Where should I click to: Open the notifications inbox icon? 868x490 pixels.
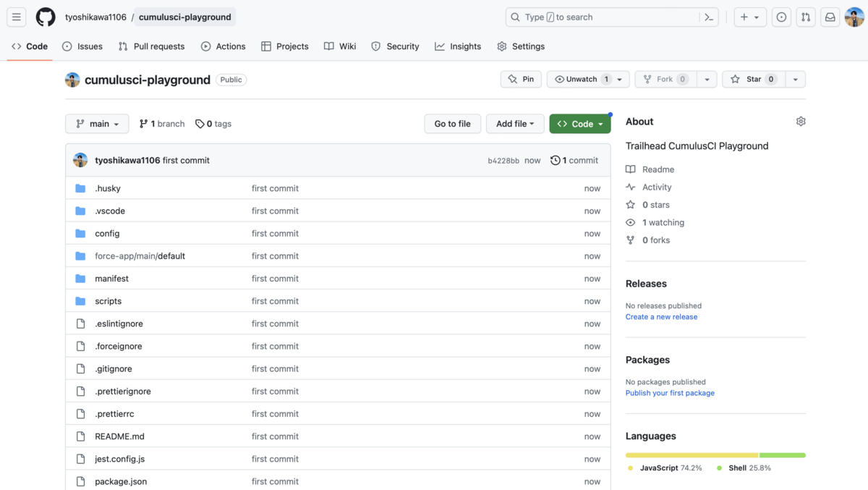[x=830, y=17]
